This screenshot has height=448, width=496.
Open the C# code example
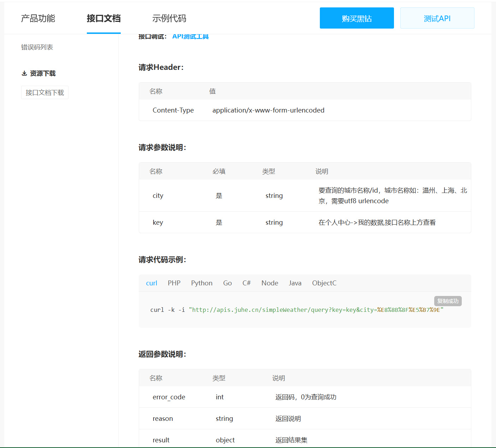pyautogui.click(x=246, y=283)
